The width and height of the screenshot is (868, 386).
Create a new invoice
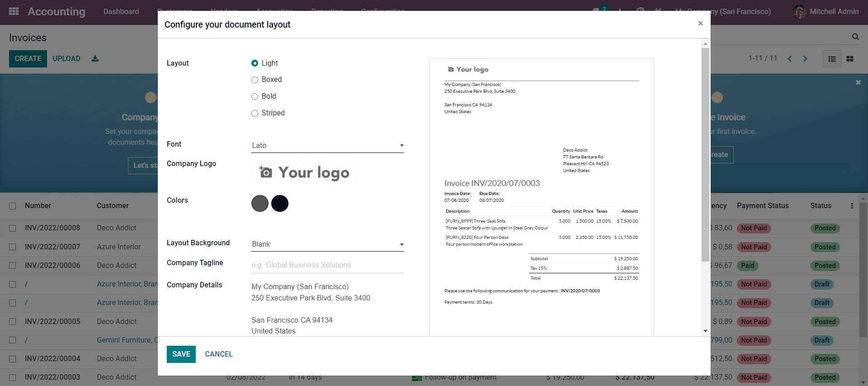pos(28,59)
